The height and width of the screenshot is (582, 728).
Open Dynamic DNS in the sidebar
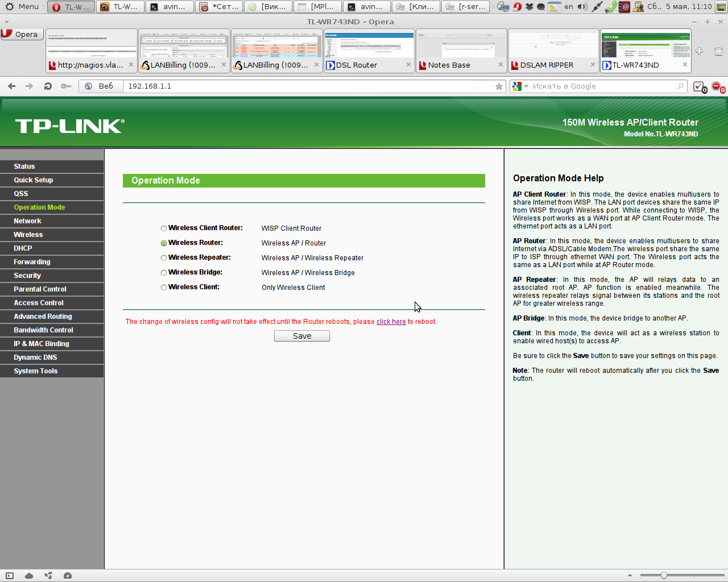click(x=52, y=357)
